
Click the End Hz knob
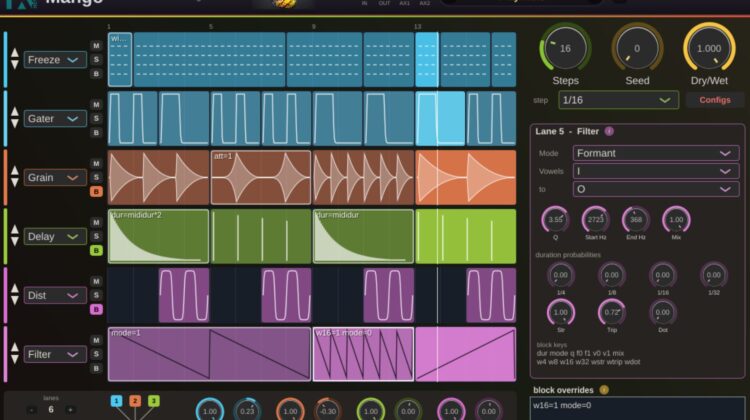click(x=636, y=220)
